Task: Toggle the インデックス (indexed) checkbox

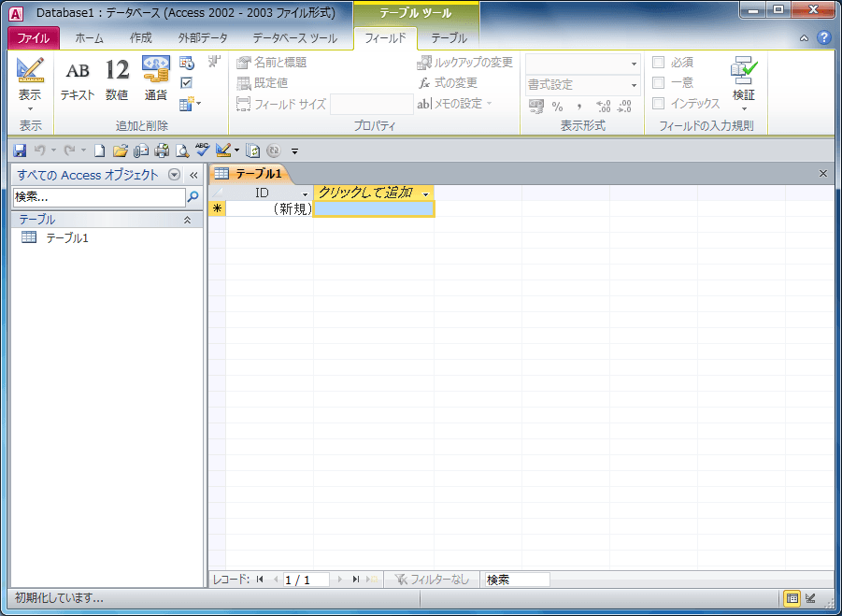Action: (x=658, y=103)
